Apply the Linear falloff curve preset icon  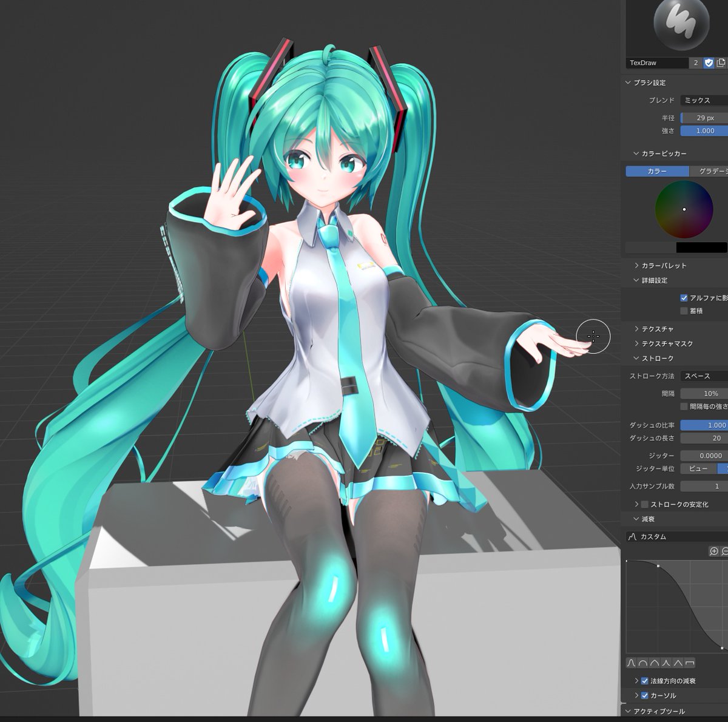point(677,663)
